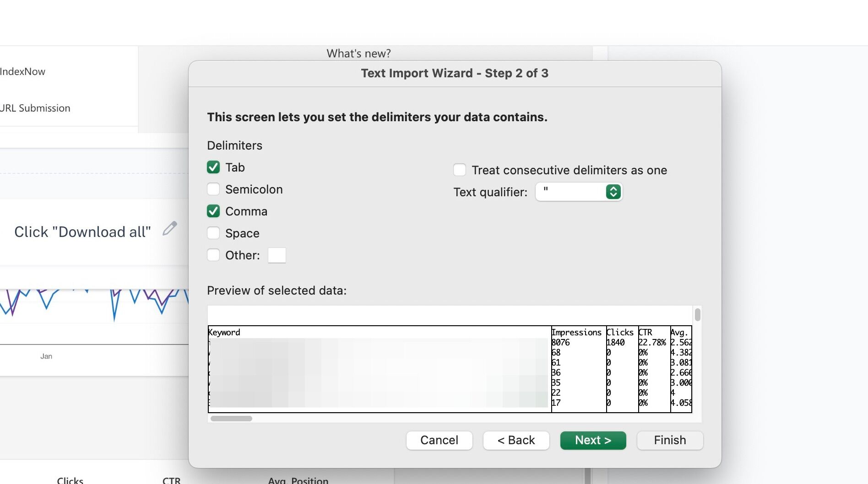Click the 8076 impressions value

click(561, 342)
